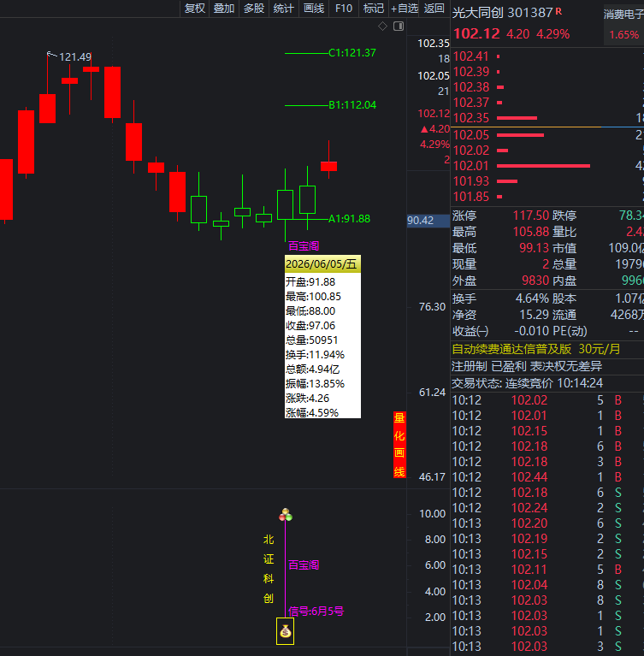Screen dimensions: 644x656
Task: Open F10 company info
Action: click(344, 9)
